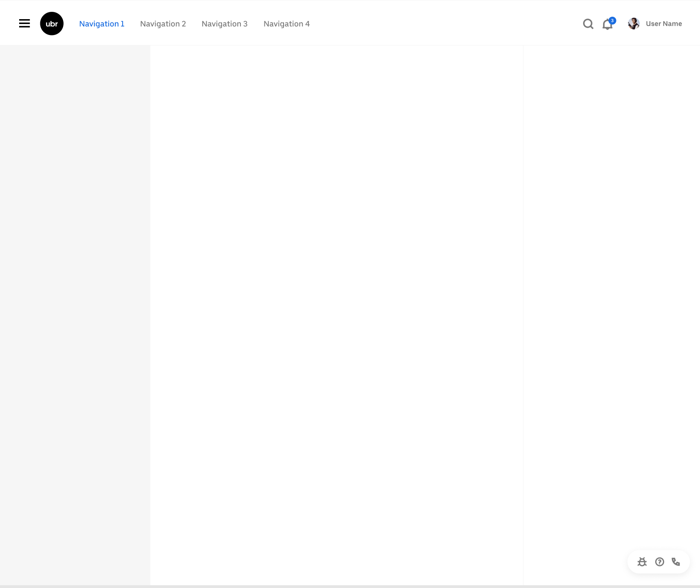Open the hamburger menu
This screenshot has width=700, height=588.
pos(24,24)
